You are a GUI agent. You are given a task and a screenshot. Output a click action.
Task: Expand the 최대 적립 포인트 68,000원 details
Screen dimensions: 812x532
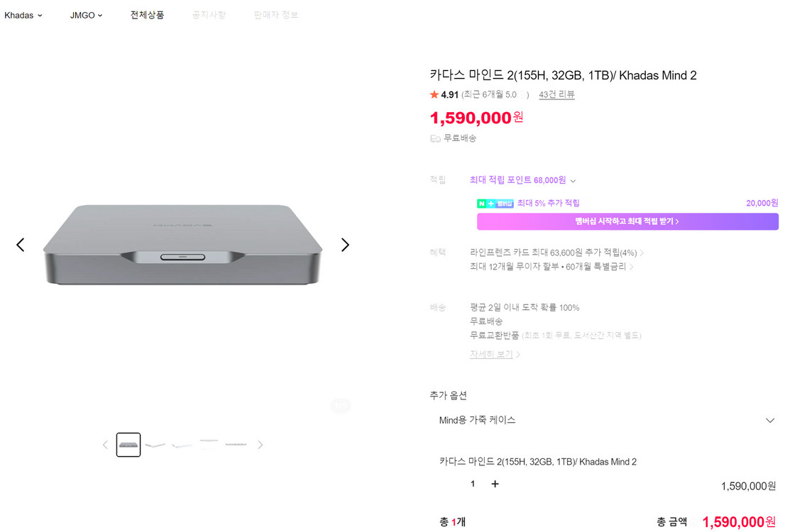pyautogui.click(x=522, y=180)
